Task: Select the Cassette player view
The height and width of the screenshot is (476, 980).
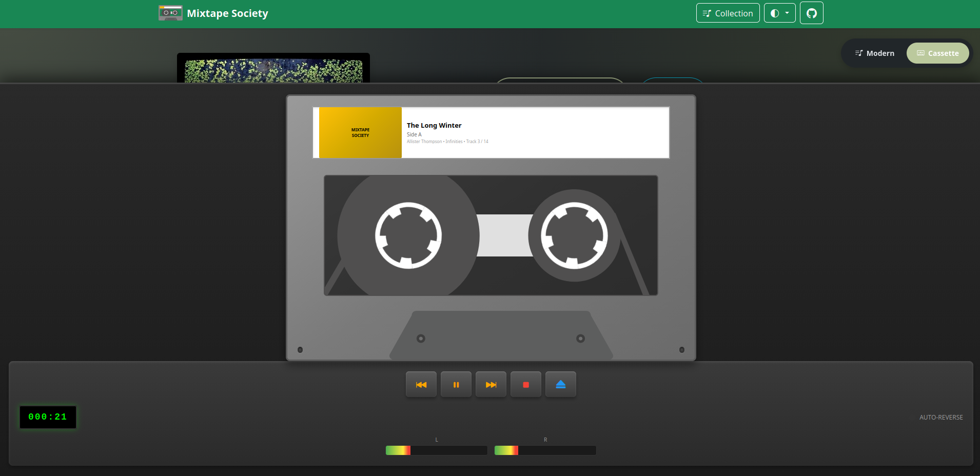Action: tap(937, 53)
